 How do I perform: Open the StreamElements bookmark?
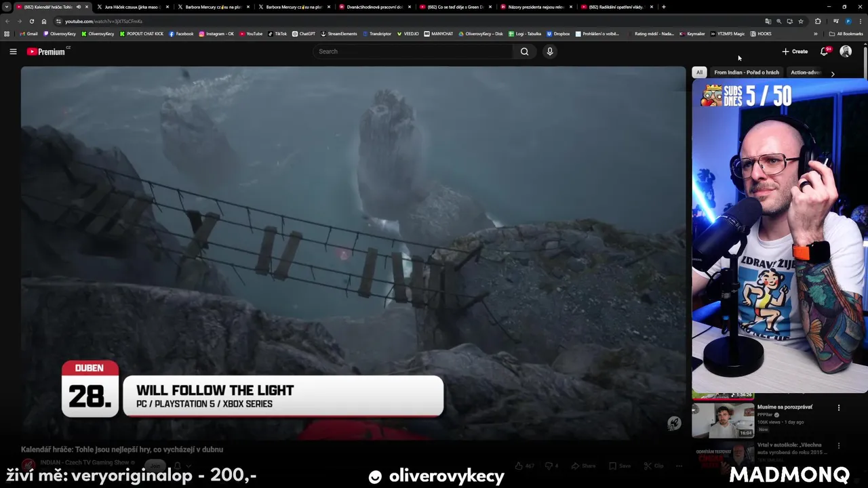click(x=339, y=33)
